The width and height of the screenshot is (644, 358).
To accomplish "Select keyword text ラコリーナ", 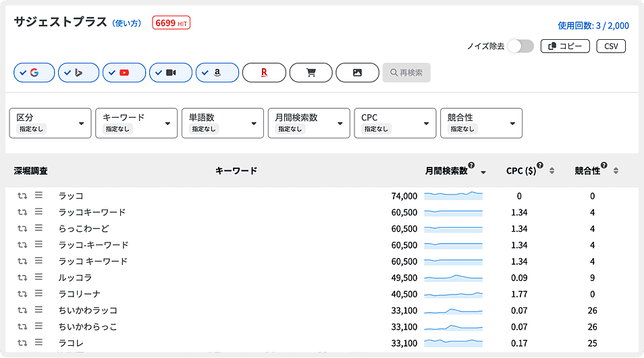I will coord(79,295).
